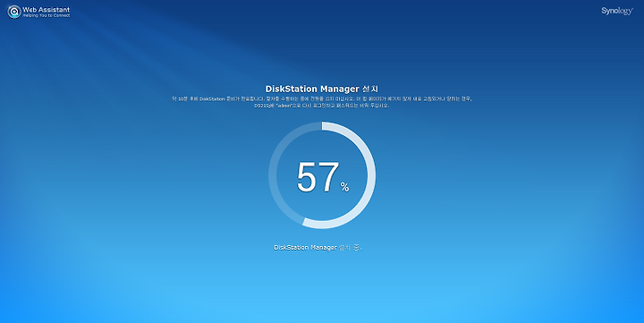This screenshot has height=323, width=644.
Task: Click the Web Assistant logo icon
Action: coord(14,12)
